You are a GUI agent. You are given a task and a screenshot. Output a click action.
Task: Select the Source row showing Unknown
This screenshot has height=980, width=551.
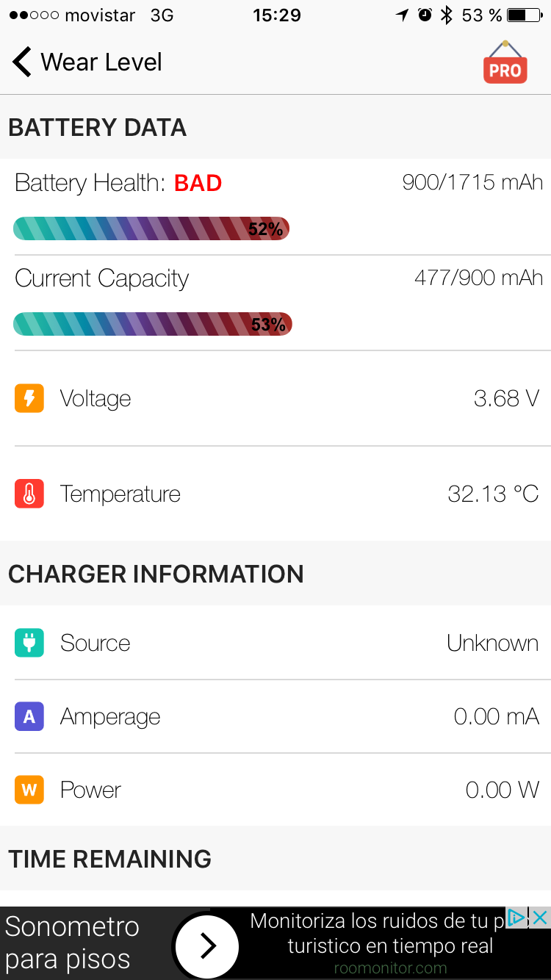tap(275, 643)
